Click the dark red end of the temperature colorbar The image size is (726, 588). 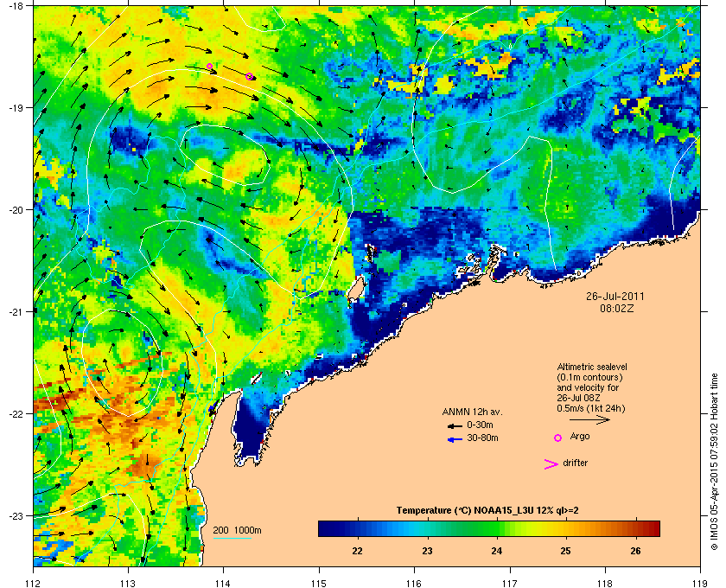[x=655, y=528]
